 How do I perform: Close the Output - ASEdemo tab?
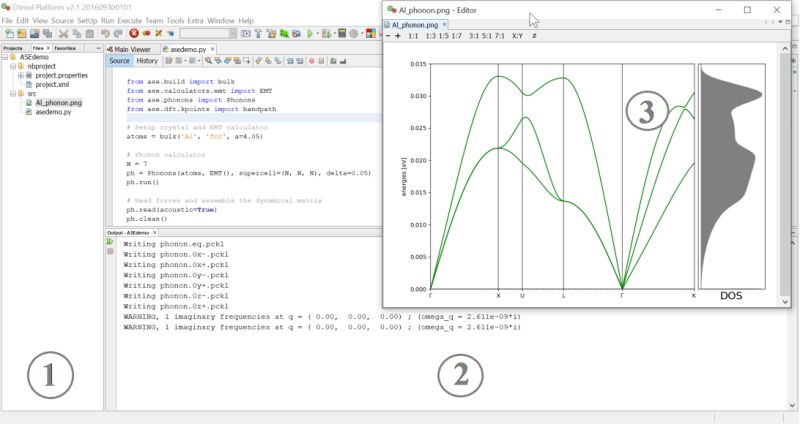[x=155, y=233]
